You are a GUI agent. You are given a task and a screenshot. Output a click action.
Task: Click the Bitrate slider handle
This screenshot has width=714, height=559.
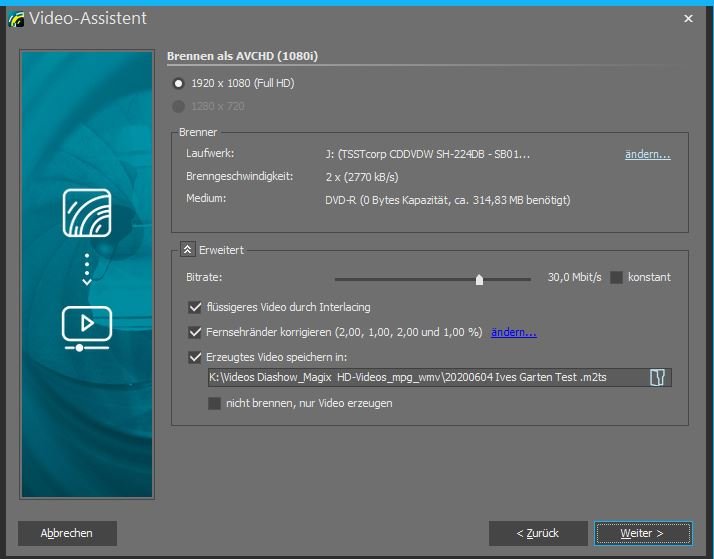point(479,279)
